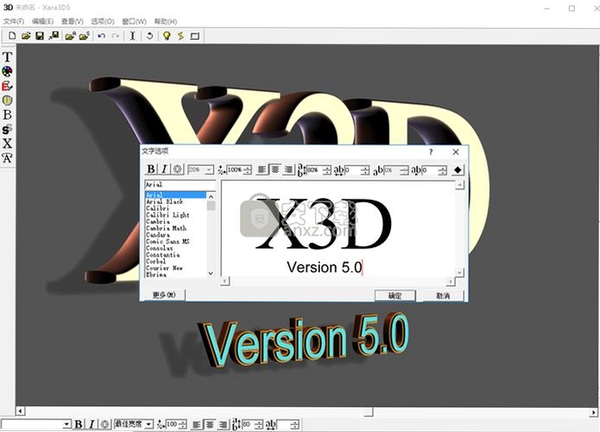This screenshot has width=600, height=432.
Task: Click the circular arrow icon in the toolbar
Action: [150, 36]
